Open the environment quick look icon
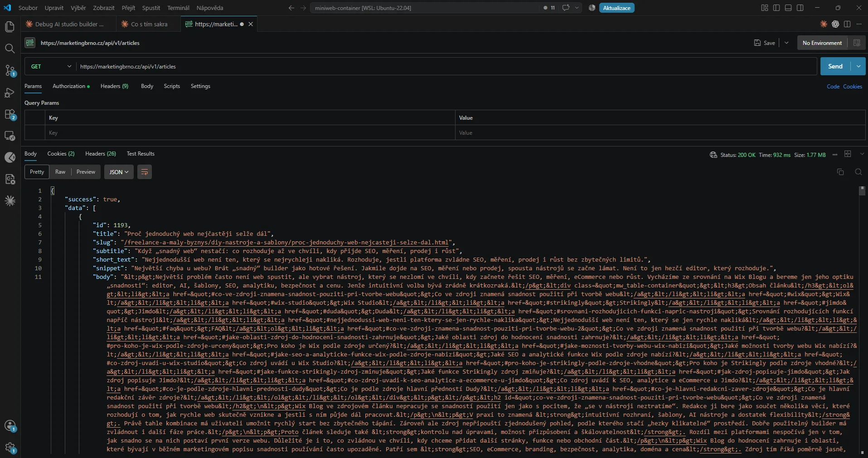The image size is (868, 458). 857,43
